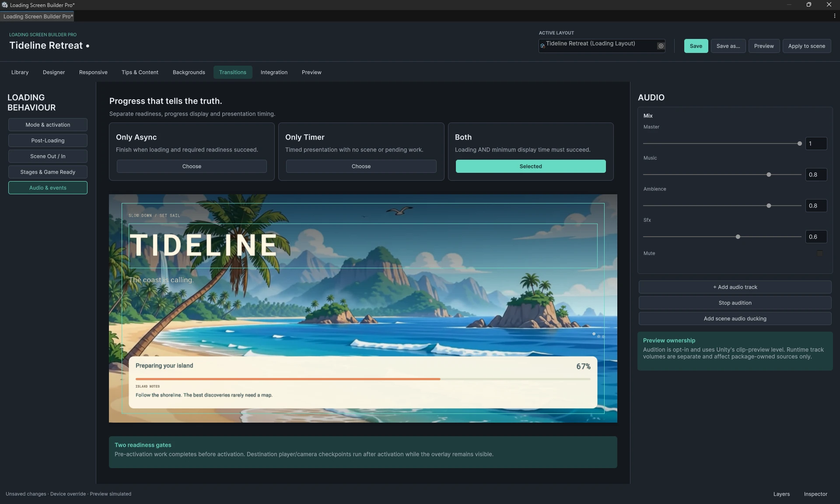Save the current layout

(696, 46)
